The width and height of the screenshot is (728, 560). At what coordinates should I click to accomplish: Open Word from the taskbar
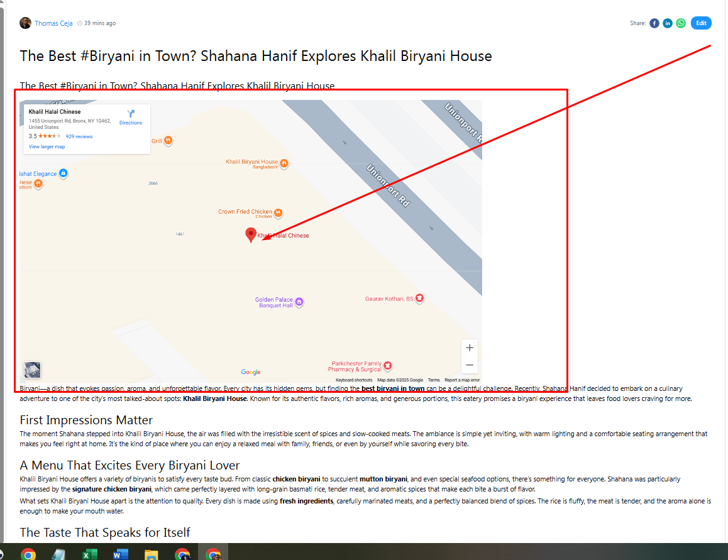coord(120,554)
